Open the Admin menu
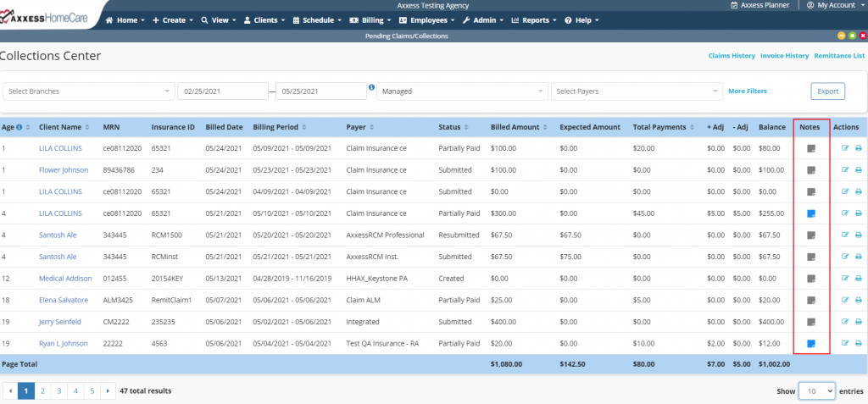868x404 pixels. [x=482, y=20]
